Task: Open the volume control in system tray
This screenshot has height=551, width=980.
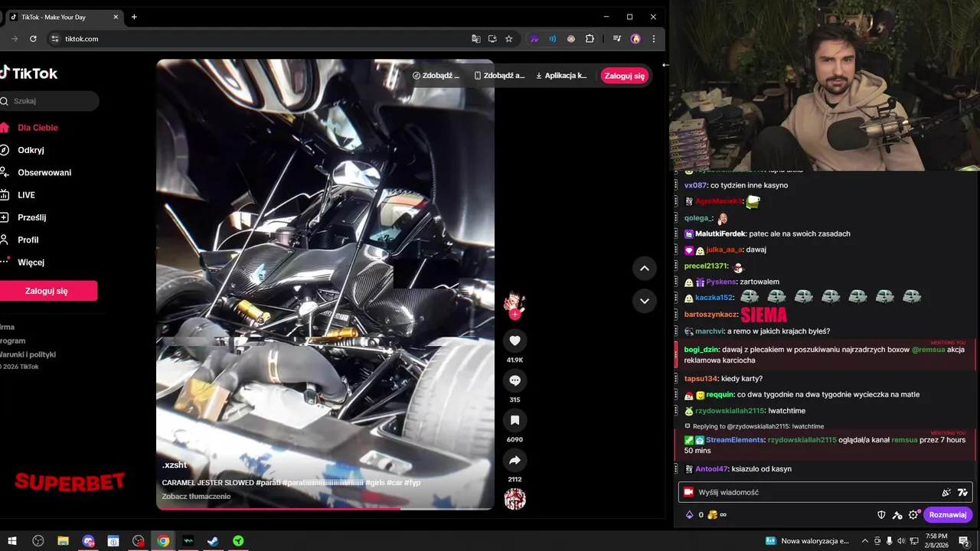Action: click(900, 541)
